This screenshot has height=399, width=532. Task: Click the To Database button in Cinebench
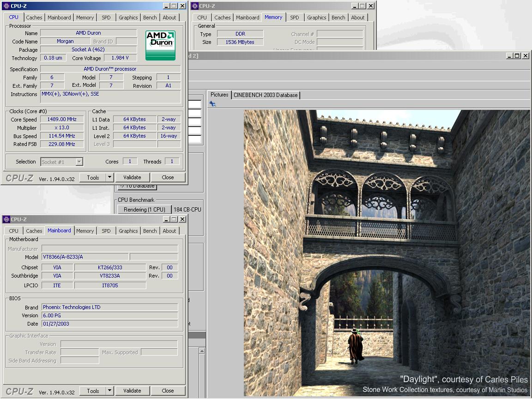coord(139,186)
